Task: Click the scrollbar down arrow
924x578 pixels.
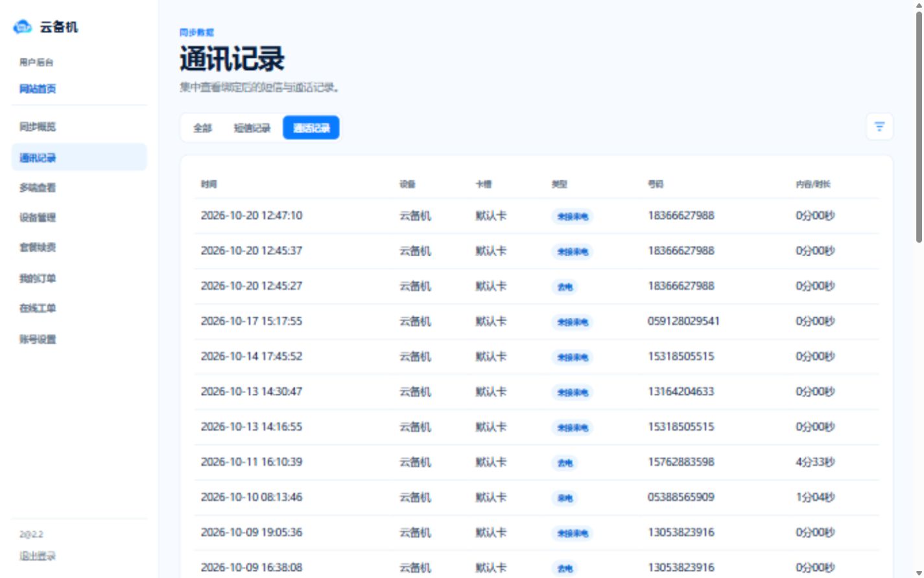Action: 919,572
